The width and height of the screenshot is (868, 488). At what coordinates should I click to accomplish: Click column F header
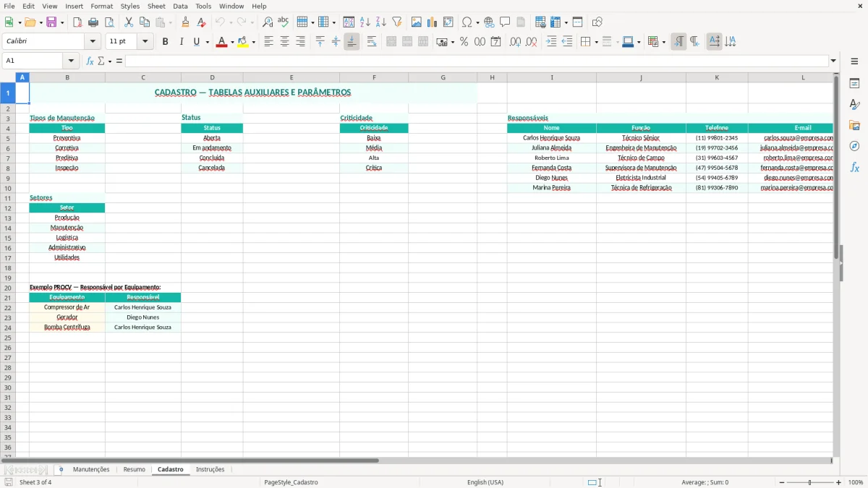(x=374, y=77)
